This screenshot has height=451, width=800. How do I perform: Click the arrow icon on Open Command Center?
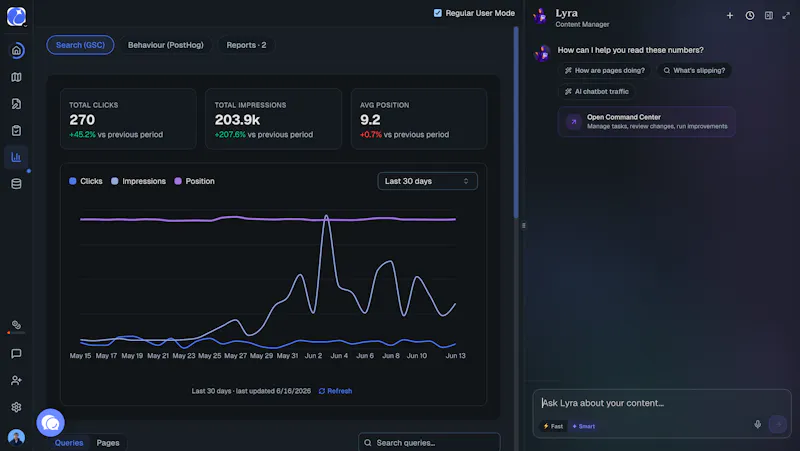(573, 122)
